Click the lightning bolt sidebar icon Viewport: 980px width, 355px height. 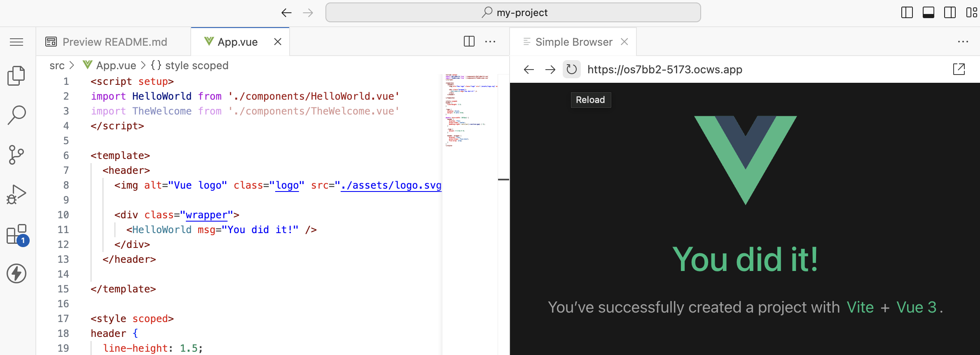16,273
